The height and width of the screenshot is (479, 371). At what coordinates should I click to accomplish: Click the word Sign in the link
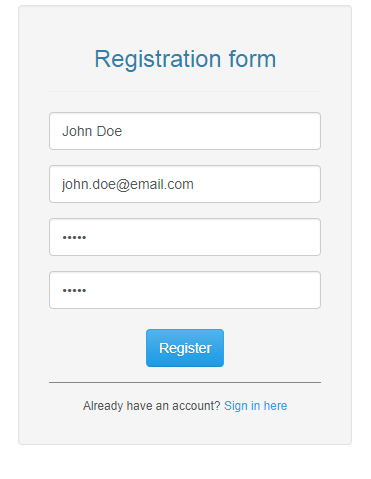click(236, 406)
